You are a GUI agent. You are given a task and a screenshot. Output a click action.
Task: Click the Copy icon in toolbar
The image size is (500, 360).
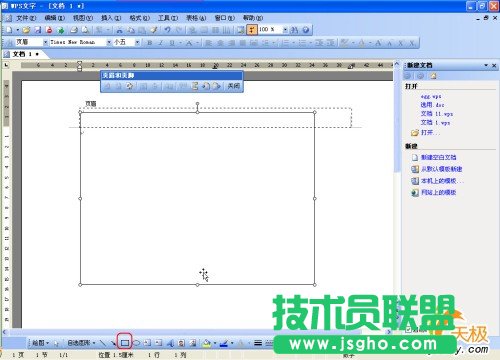pyautogui.click(x=131, y=30)
